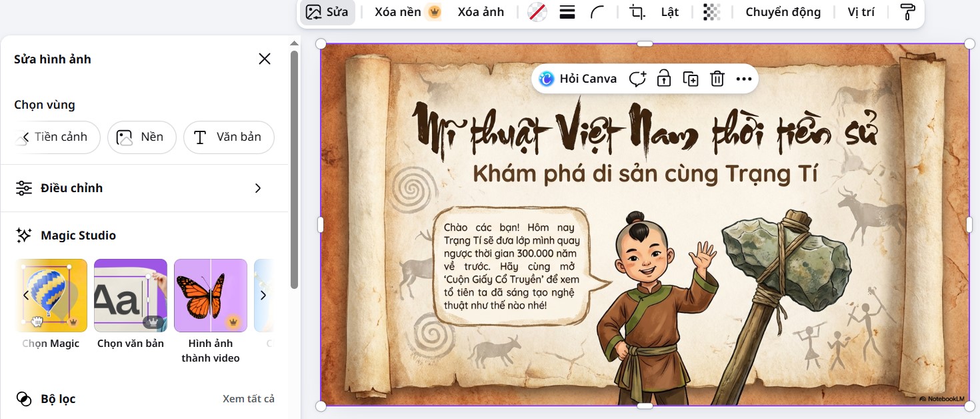Select the copy style paint roller tool
This screenshot has width=980, height=419.
907,11
